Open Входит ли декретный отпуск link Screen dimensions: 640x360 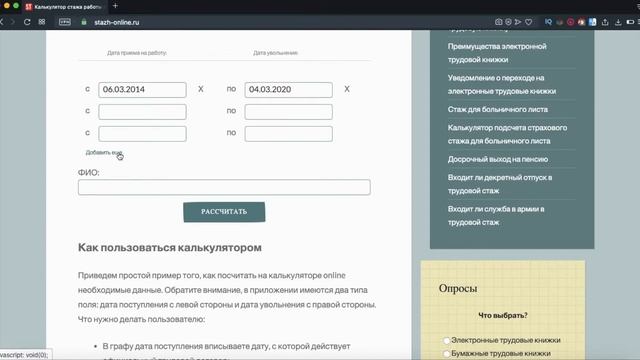pyautogui.click(x=500, y=184)
